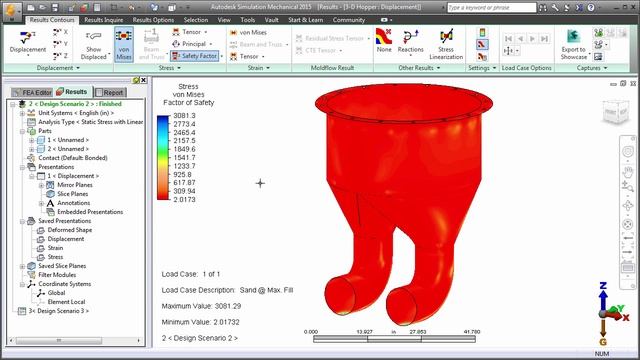Collapse the Parts tree node

(22, 131)
